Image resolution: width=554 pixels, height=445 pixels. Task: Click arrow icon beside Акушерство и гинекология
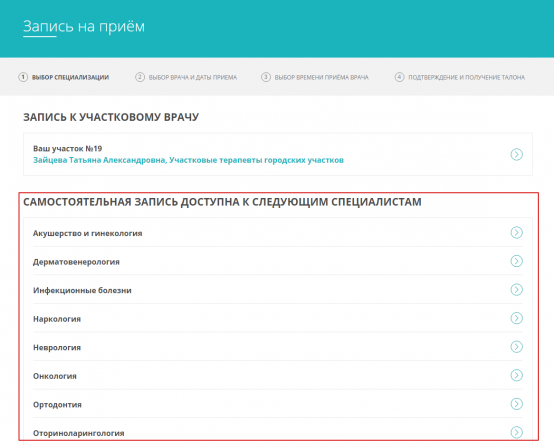click(x=516, y=233)
